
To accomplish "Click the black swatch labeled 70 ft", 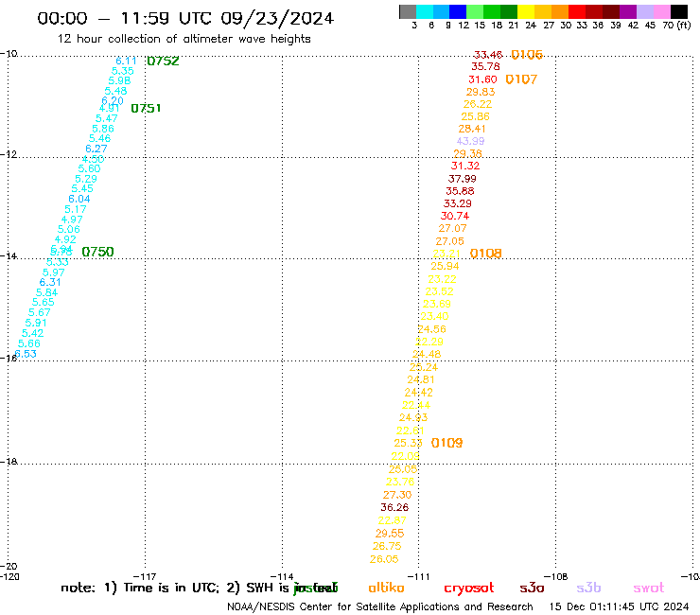I will tap(679, 11).
